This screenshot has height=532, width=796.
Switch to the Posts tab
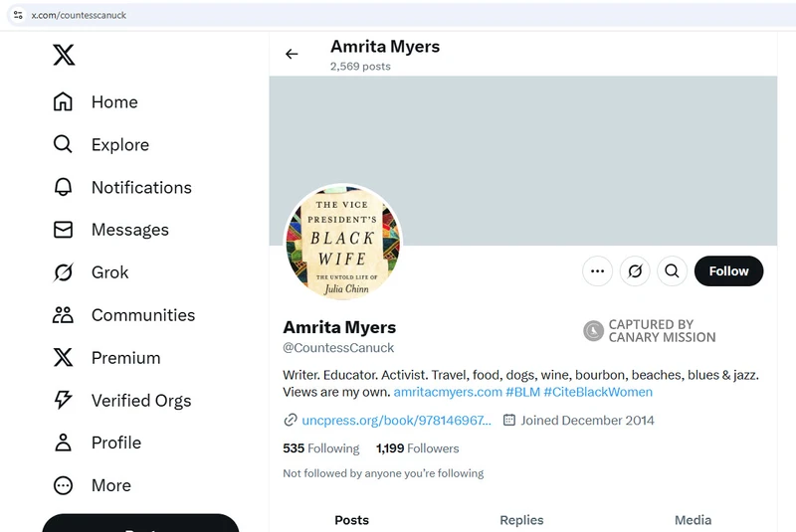[x=352, y=520]
